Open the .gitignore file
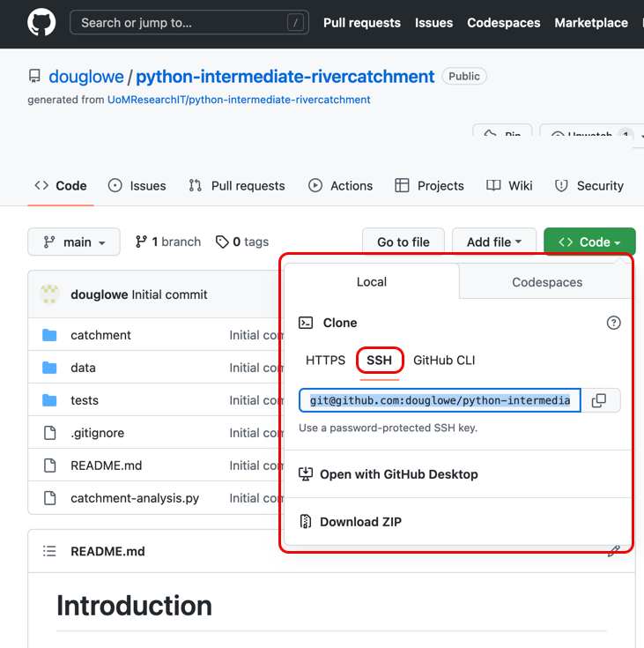 (x=97, y=433)
